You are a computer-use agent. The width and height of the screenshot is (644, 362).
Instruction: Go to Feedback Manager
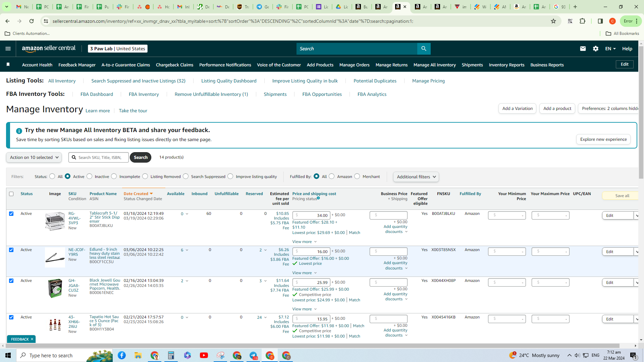[77, 65]
